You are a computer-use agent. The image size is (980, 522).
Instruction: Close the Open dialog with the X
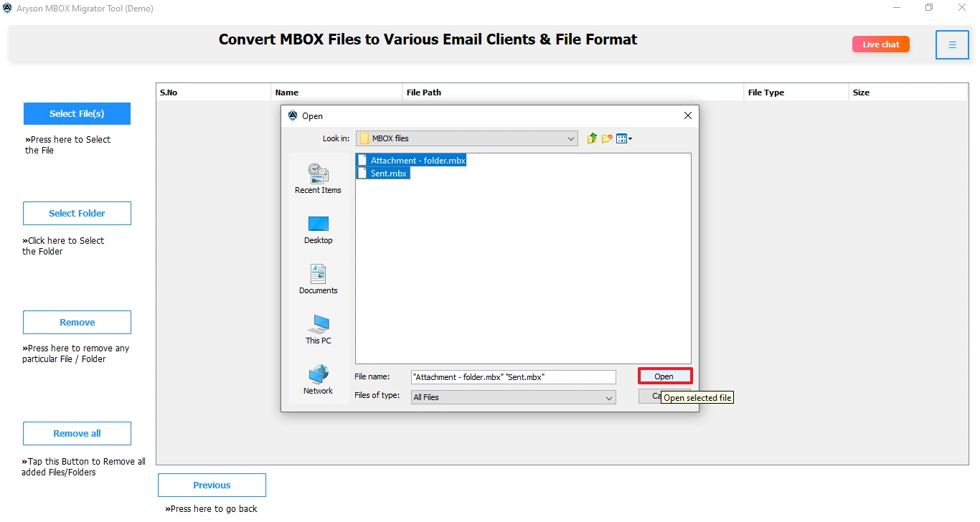(687, 115)
